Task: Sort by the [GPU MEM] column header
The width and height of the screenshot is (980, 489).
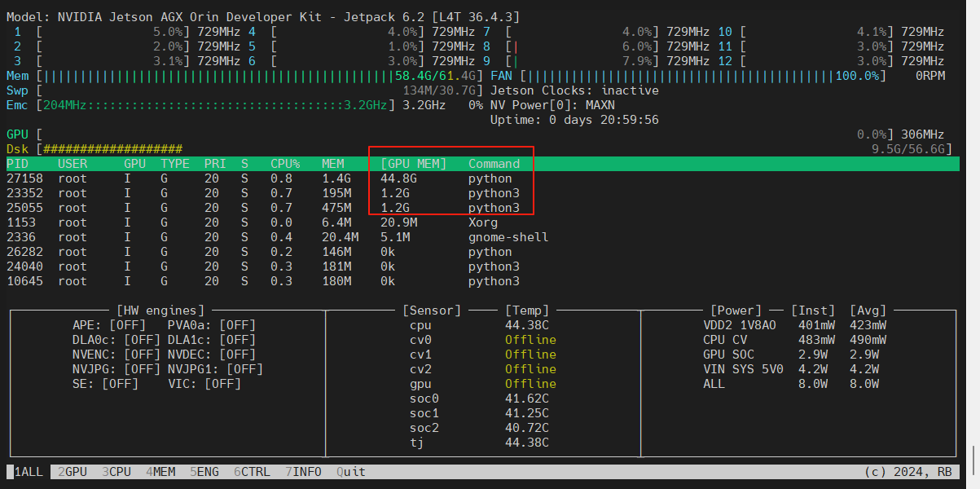Action: [414, 164]
